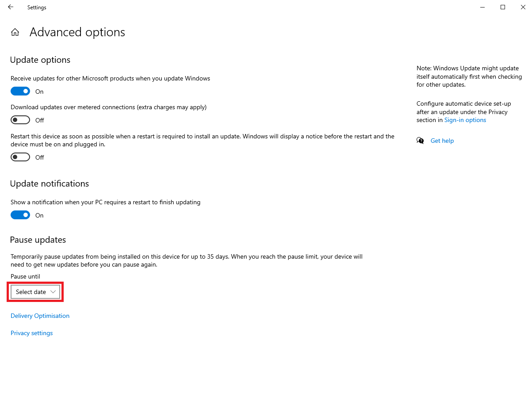
Task: Click the Advanced options page heading
Action: pyautogui.click(x=77, y=32)
